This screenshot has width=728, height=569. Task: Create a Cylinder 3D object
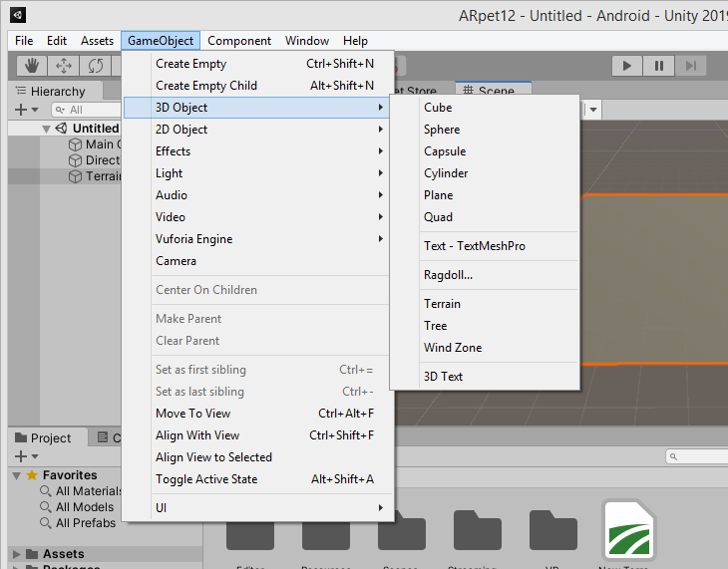tap(485, 173)
